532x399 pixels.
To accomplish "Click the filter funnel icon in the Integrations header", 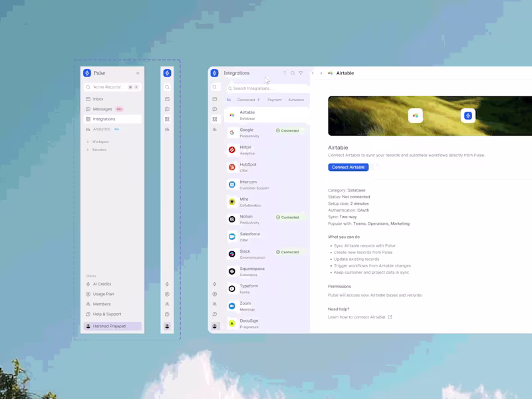I will 301,73.
